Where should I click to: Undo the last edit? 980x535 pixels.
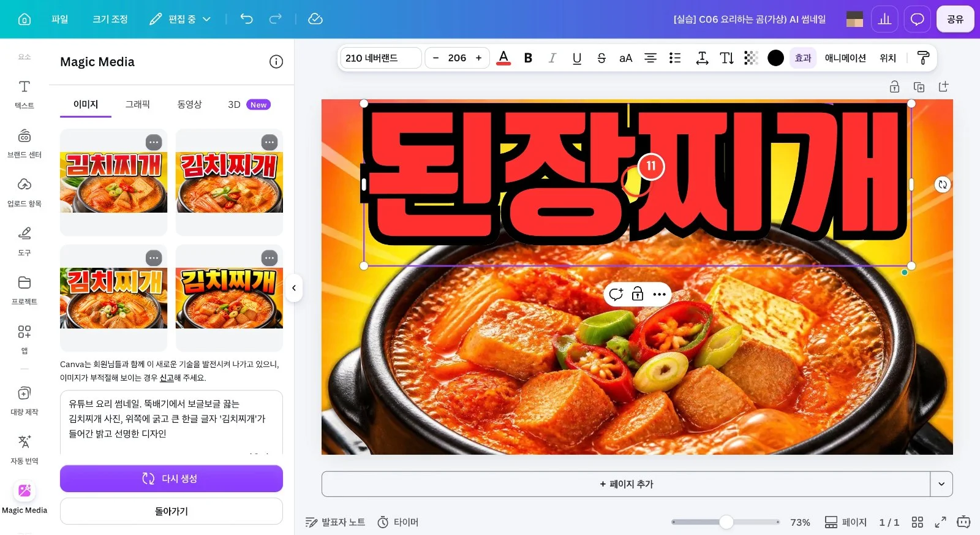[246, 19]
